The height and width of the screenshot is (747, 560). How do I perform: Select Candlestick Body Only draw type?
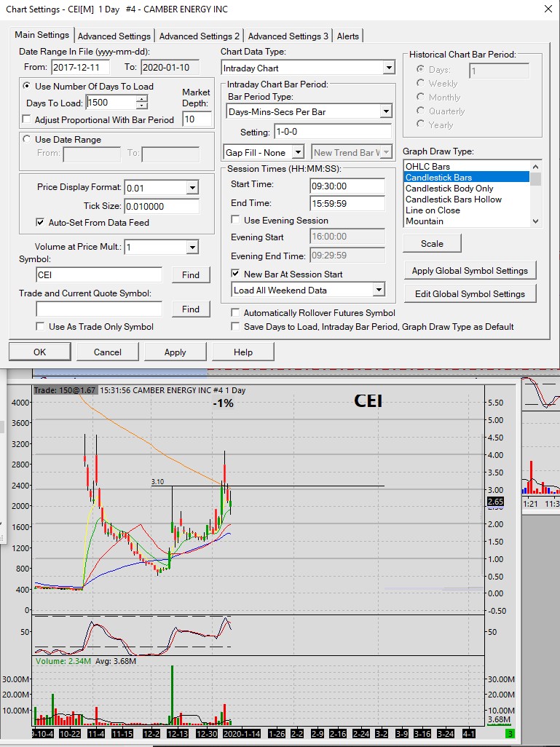467,188
